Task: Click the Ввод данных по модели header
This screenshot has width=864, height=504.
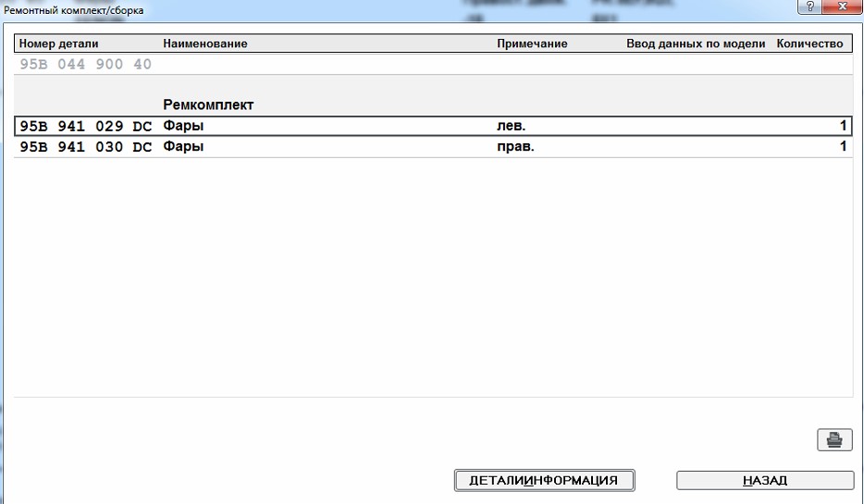Action: pos(695,43)
